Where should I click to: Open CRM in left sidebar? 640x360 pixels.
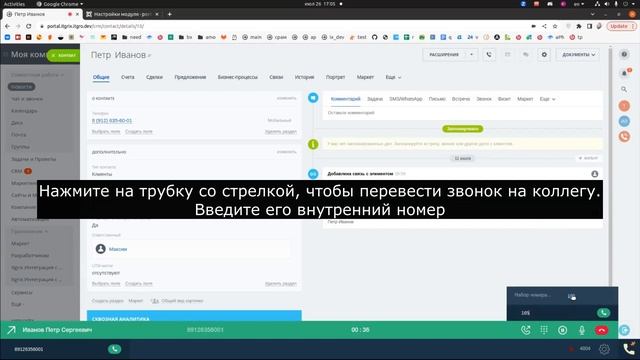coord(17,171)
